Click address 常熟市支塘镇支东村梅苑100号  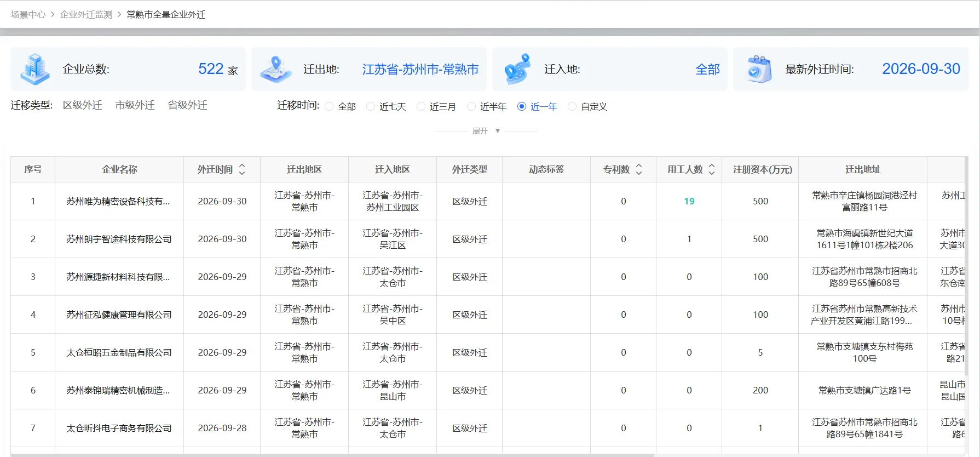pos(864,352)
